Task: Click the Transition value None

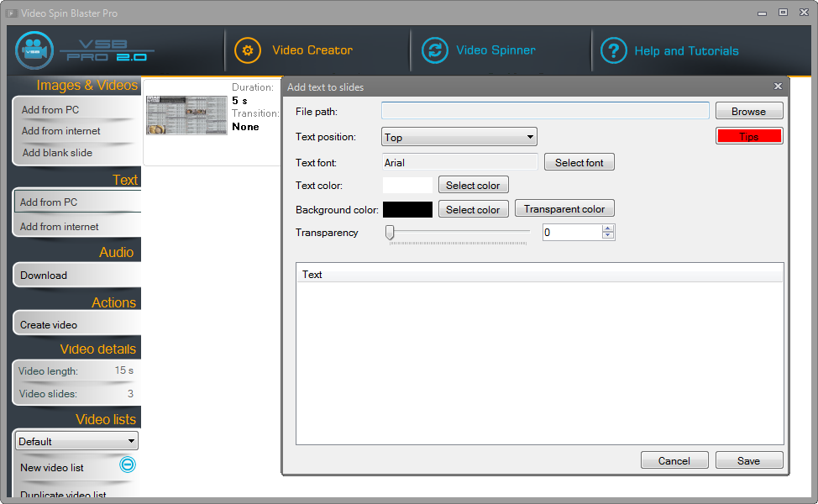Action: [246, 127]
